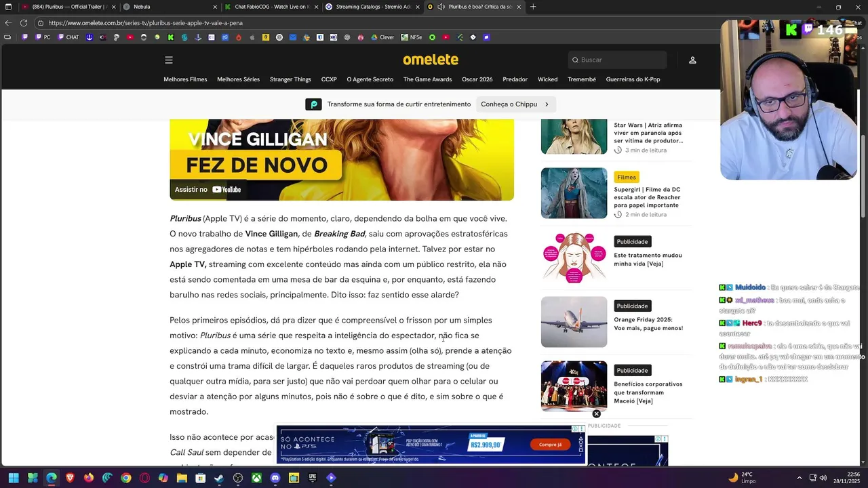Open the Supergirl article thumbnail
The width and height of the screenshot is (868, 488).
tap(574, 193)
